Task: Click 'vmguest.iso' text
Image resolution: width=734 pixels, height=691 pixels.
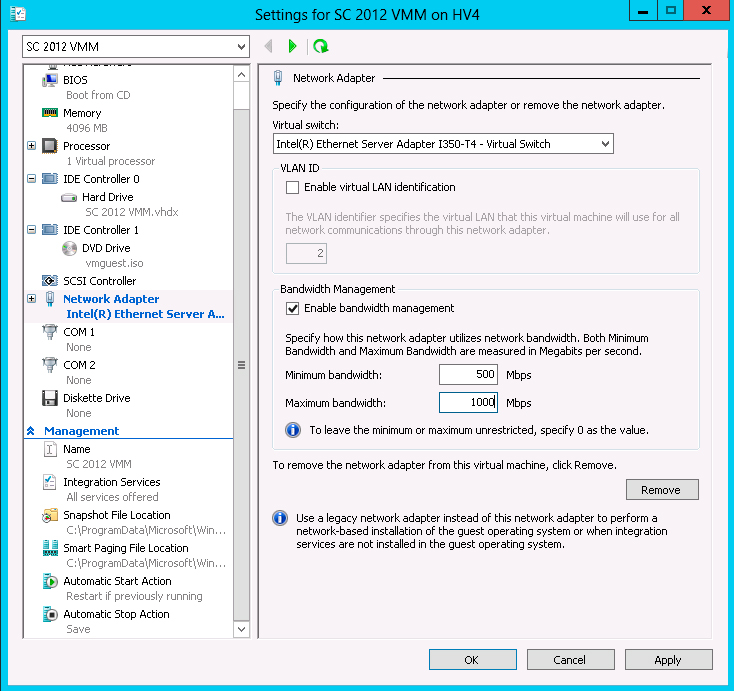Action: 114,263
